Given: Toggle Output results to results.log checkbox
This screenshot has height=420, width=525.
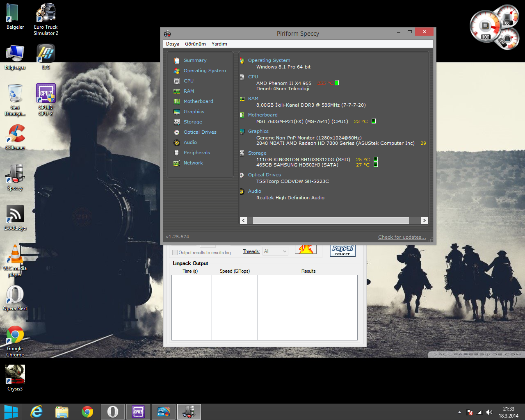Looking at the screenshot, I should click(175, 253).
